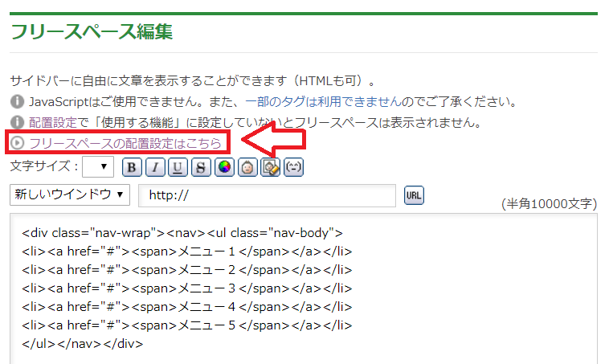Click the line containing メニュー２
The image size is (609, 364).
[187, 270]
